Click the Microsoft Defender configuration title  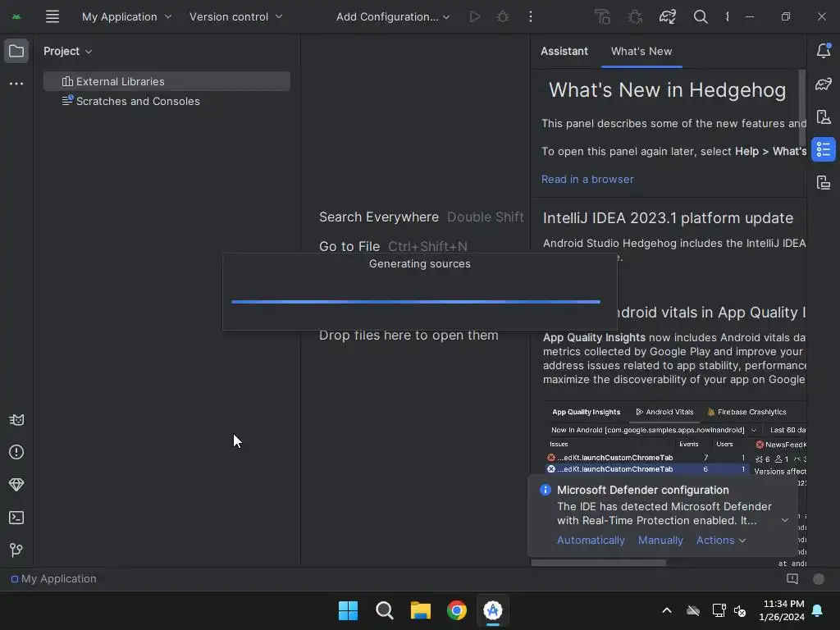coord(642,490)
